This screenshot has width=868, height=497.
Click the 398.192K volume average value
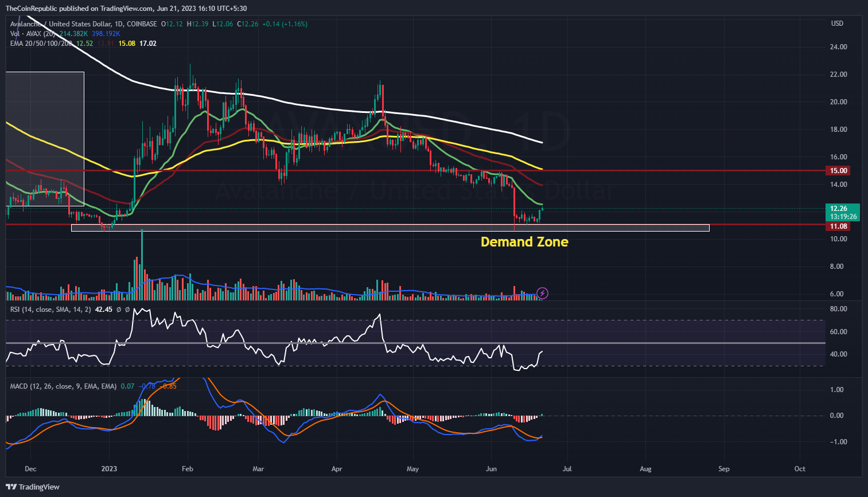105,34
